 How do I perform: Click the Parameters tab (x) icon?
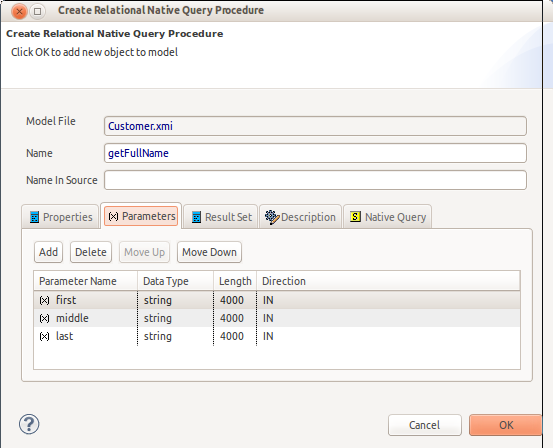113,216
